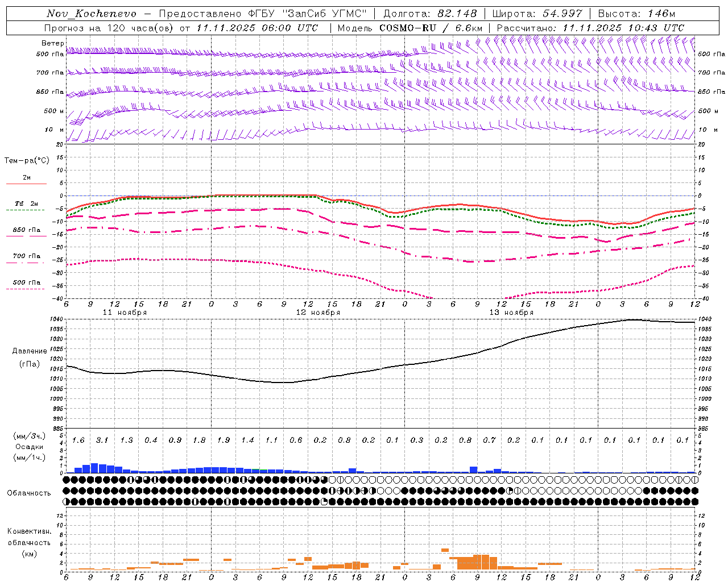728x582 pixels.
Task: Click the 1.6 precipitation total value
Action: click(78, 440)
